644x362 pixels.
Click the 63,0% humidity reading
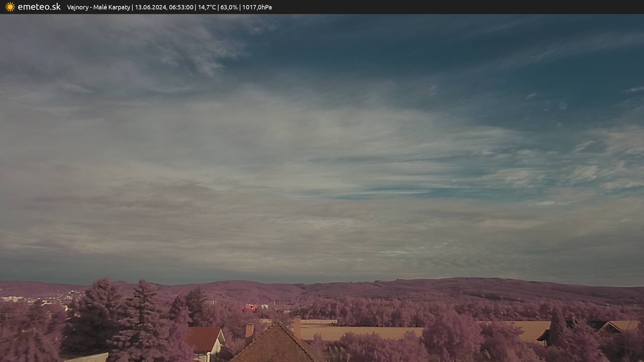229,7
